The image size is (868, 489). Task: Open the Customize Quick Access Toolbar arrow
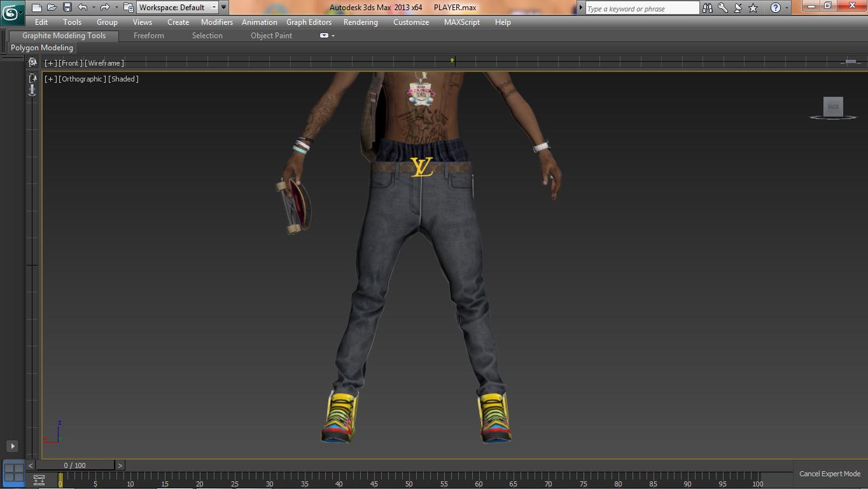tap(223, 8)
